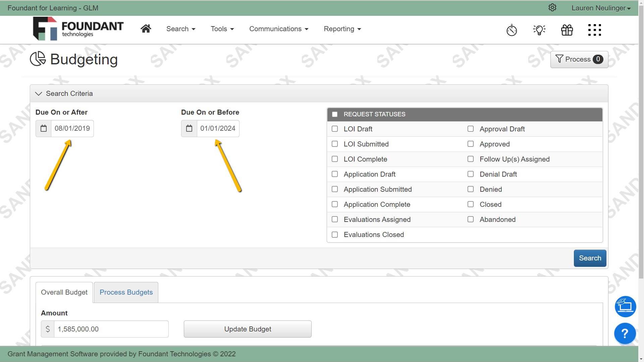Switch to the Overall Budget tab
644x362 pixels.
(64, 292)
